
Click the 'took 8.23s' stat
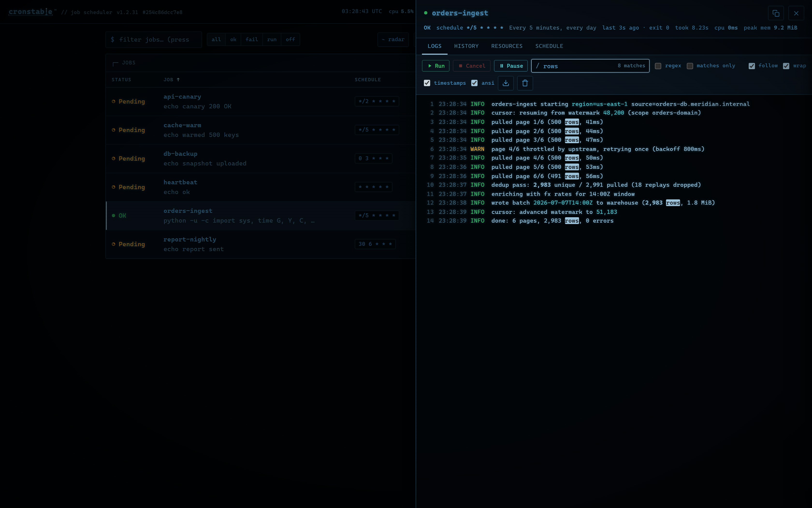pyautogui.click(x=692, y=28)
